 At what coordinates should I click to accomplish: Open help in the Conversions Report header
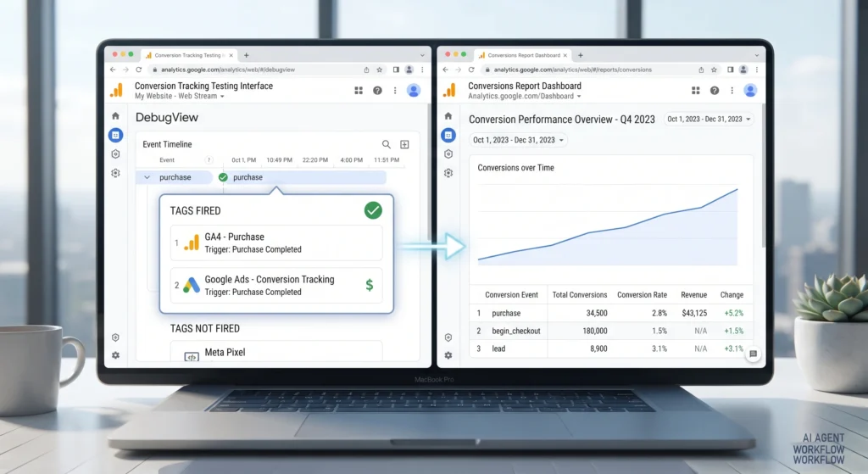click(x=715, y=90)
